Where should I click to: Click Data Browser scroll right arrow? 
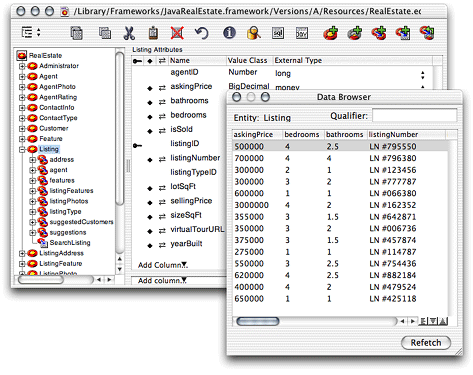(x=413, y=321)
